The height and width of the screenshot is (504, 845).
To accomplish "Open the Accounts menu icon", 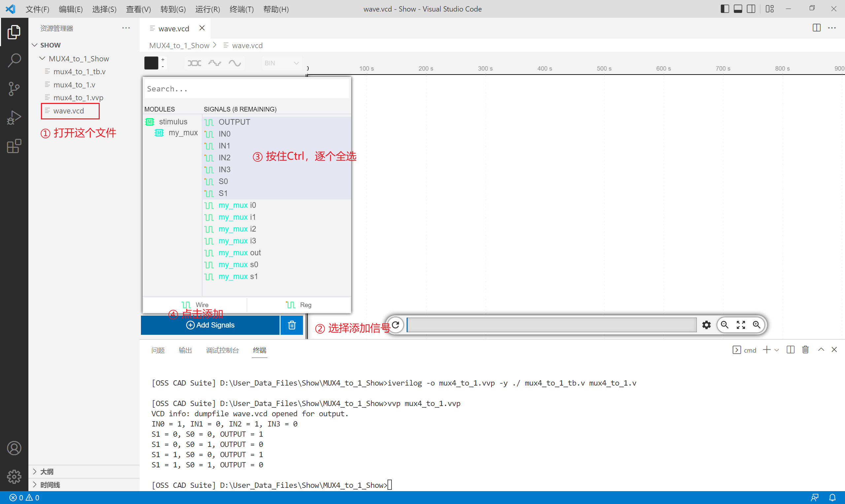I will tap(14, 448).
